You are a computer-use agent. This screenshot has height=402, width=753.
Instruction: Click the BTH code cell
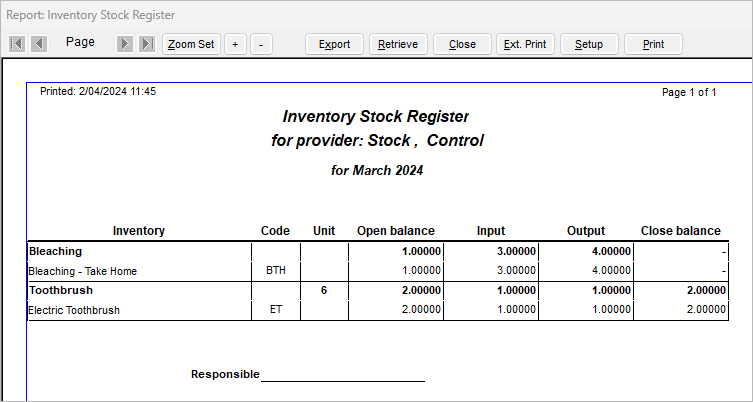coord(275,271)
